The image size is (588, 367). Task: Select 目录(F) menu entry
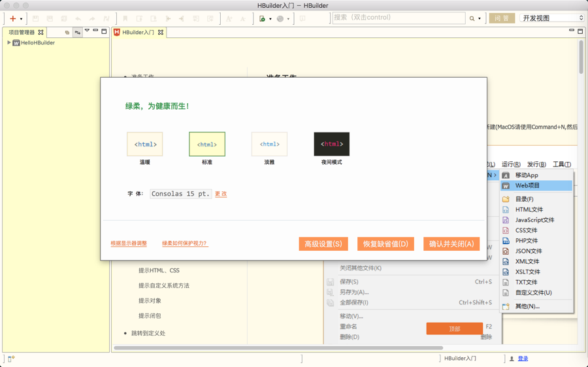point(536,199)
